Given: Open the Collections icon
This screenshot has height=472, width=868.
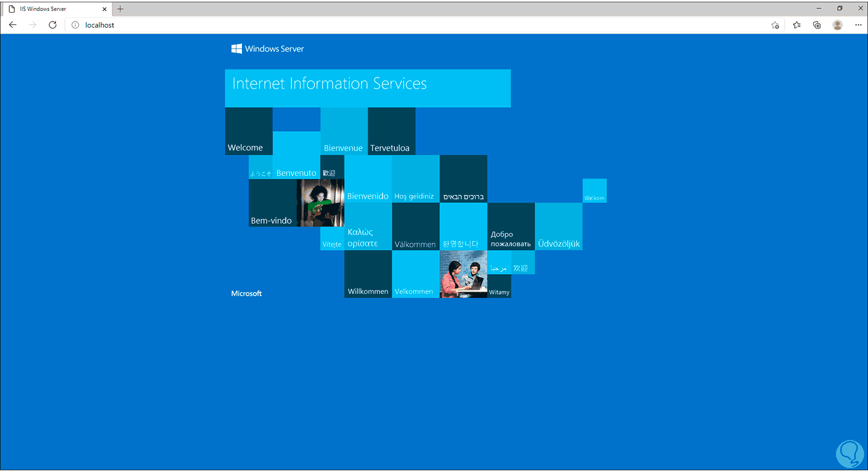Looking at the screenshot, I should tap(817, 25).
